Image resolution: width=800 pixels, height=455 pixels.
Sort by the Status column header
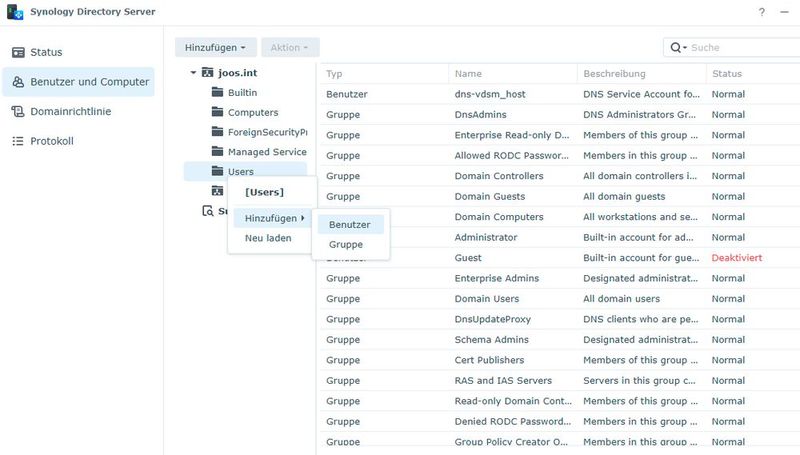coord(753,74)
